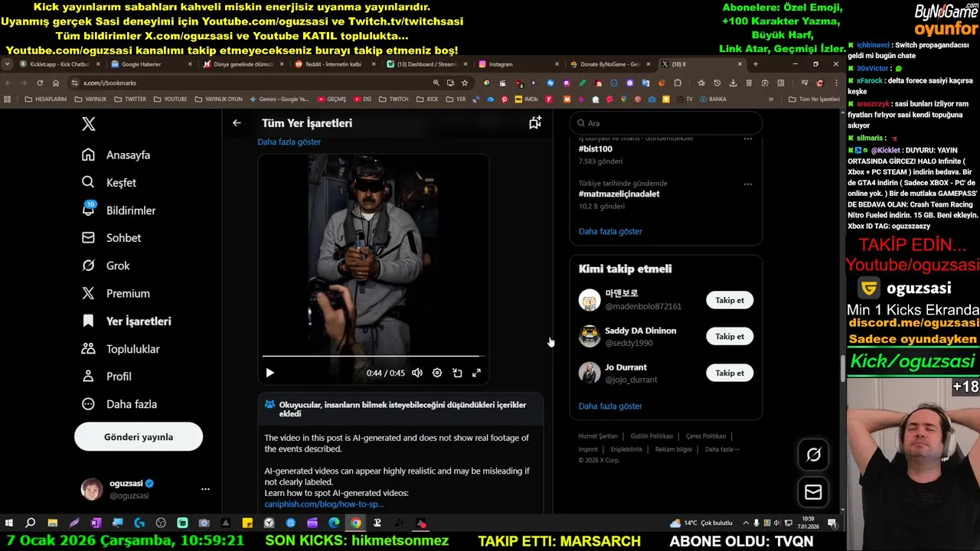Click the add bookmark folder icon
Screen dimensions: 980x551
click(535, 122)
